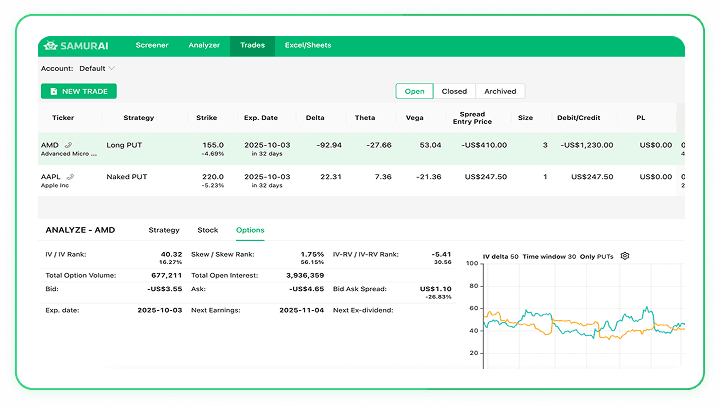Screen dimensions: 720x407
Task: Sort by the Exp. Date column header
Action: tap(261, 118)
